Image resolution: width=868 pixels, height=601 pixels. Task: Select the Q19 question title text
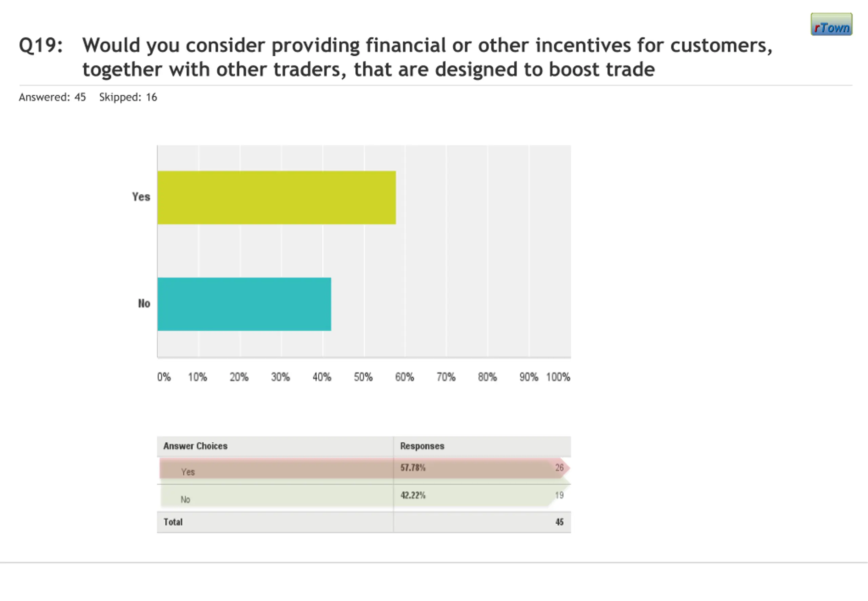point(427,57)
